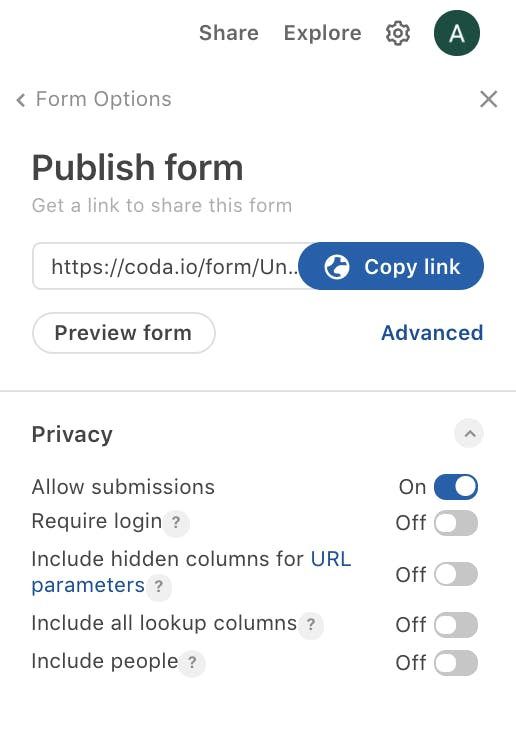Viewport: 516px width, 746px height.
Task: Click globe icon in Copy link button
Action: 337,266
